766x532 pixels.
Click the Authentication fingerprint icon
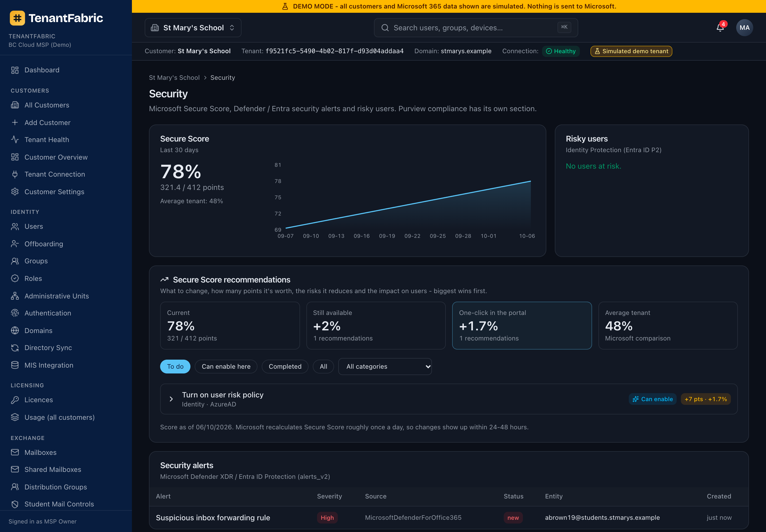[15, 313]
